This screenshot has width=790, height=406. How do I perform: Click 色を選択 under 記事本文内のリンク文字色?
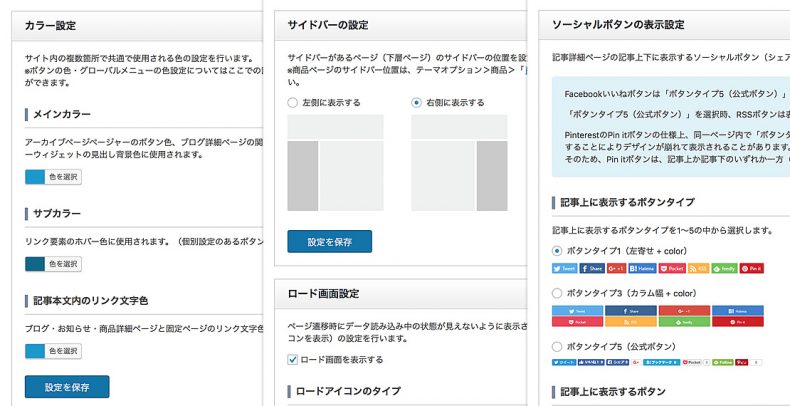tap(63, 351)
